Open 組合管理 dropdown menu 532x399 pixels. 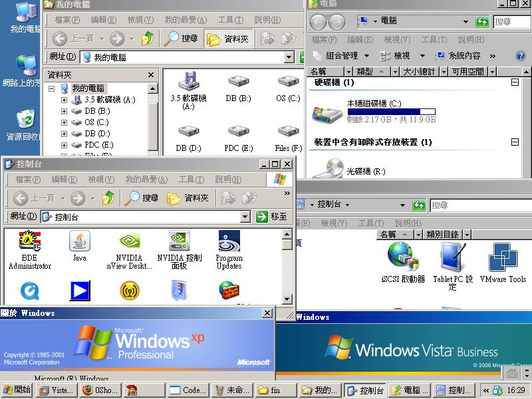pos(340,56)
